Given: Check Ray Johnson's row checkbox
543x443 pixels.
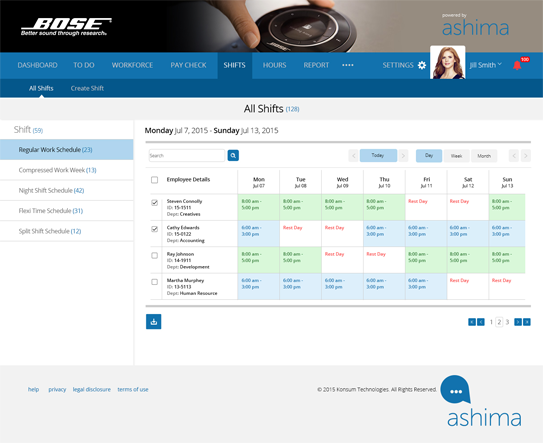Looking at the screenshot, I should pos(154,256).
